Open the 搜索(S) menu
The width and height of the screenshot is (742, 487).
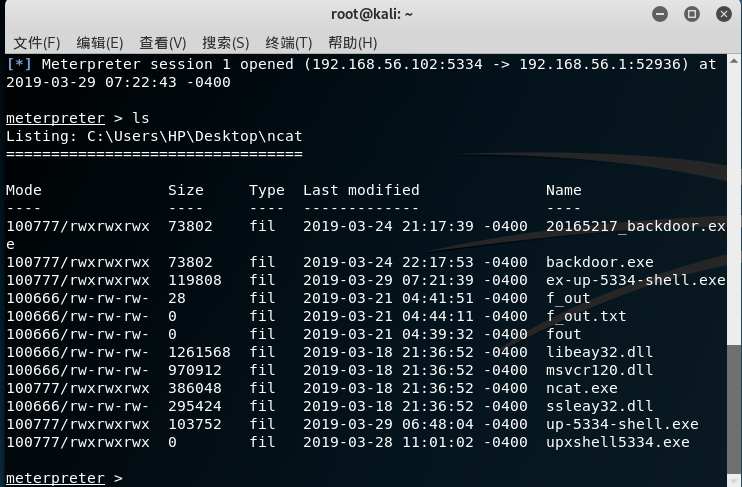(226, 43)
